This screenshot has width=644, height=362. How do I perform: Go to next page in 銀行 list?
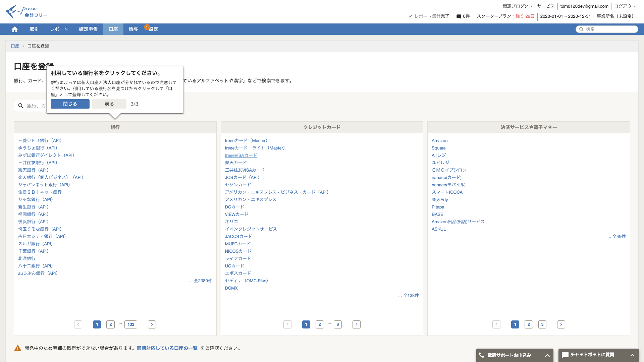click(152, 324)
